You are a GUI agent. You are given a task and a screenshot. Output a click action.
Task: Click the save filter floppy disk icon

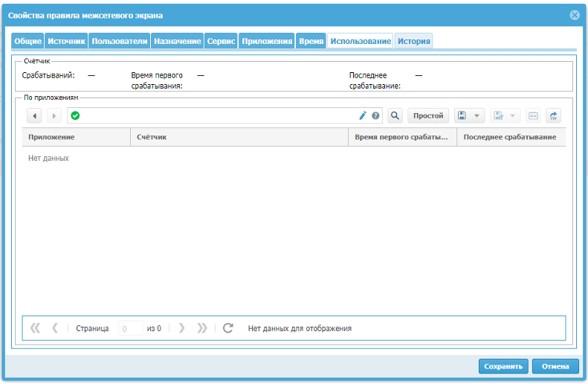click(x=462, y=116)
